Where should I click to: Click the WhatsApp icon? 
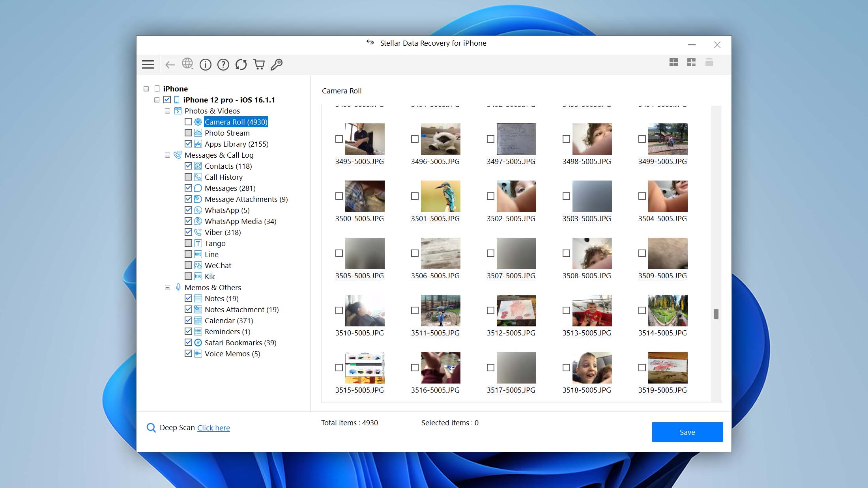[198, 210]
